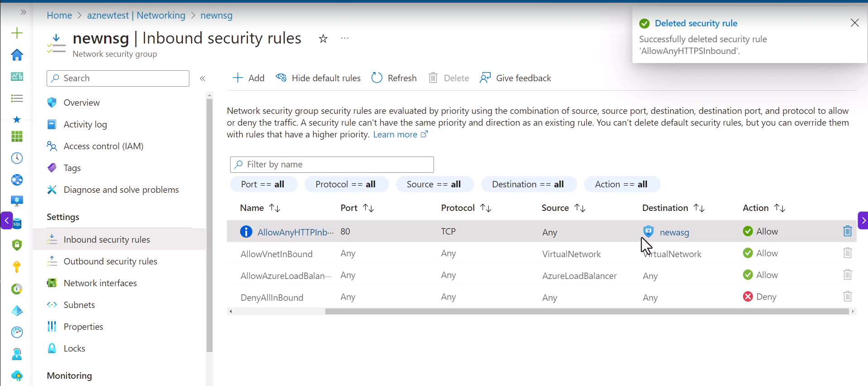
Task: Sort rules by Source column
Action: click(564, 208)
